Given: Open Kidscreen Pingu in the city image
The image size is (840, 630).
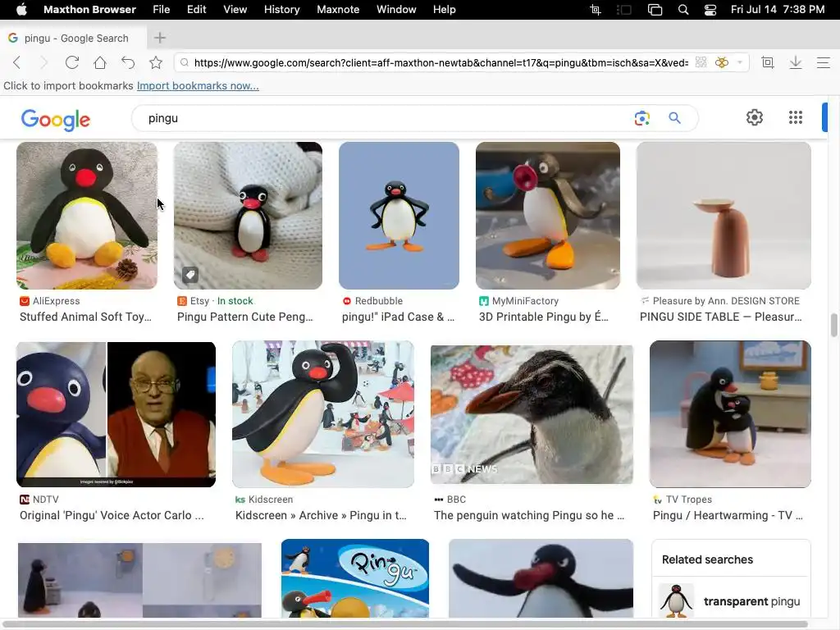Looking at the screenshot, I should pyautogui.click(x=323, y=414).
